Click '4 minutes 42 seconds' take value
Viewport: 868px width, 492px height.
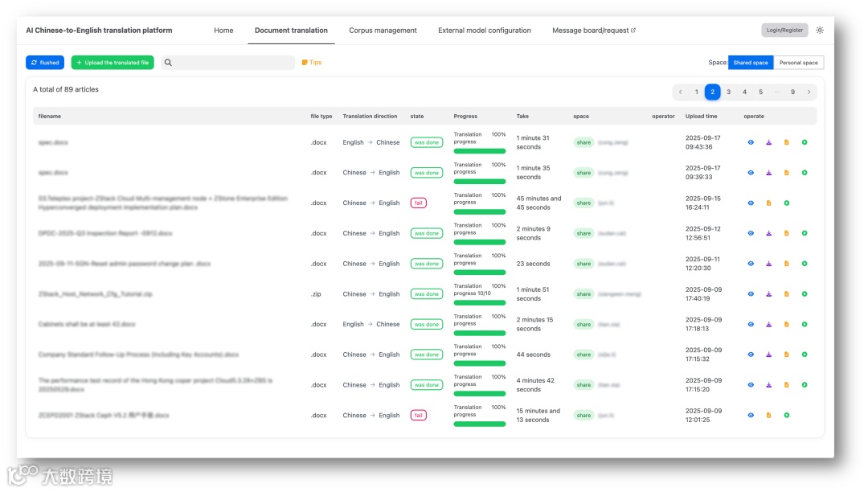[535, 384]
